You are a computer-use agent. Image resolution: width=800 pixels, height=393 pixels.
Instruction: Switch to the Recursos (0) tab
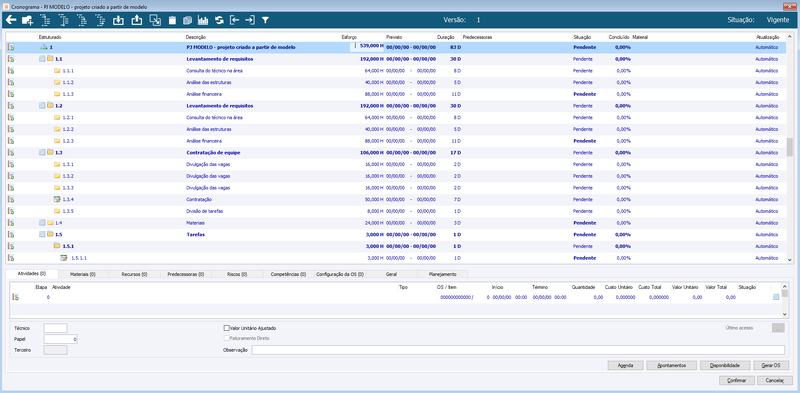(134, 274)
